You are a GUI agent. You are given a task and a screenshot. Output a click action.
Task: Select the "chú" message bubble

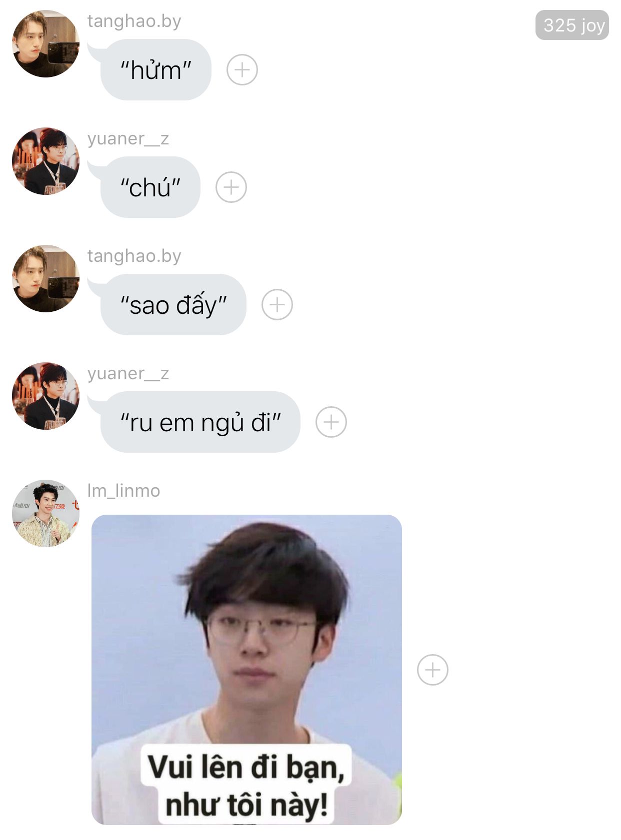coord(150,187)
